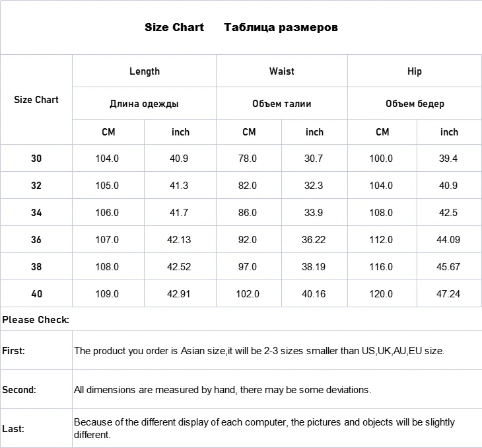Click the size 40 row label
This screenshot has height=448, width=482.
(36, 294)
